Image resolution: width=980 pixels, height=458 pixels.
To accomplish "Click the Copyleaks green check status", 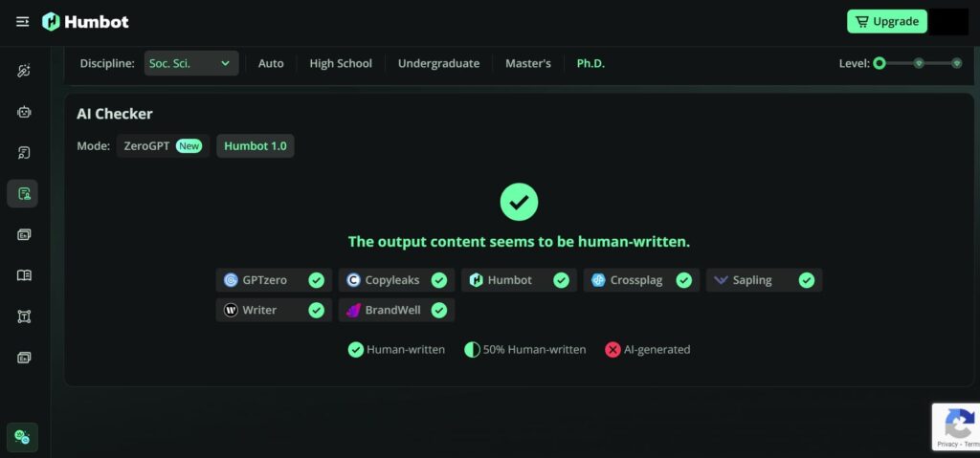I will click(x=439, y=280).
